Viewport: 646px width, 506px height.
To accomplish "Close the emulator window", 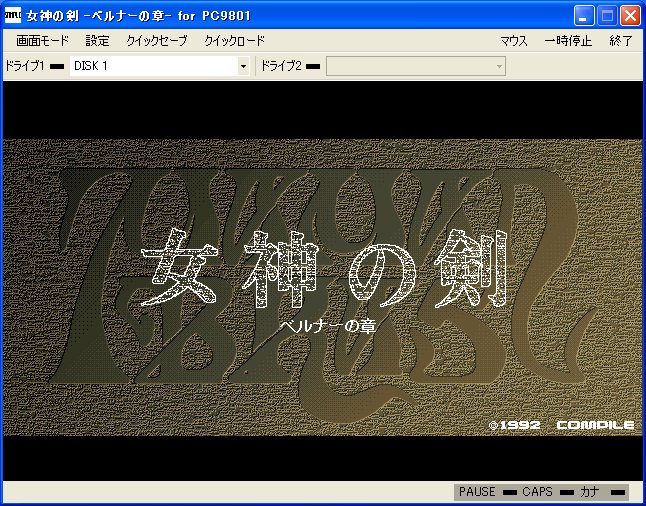I will 630,16.
